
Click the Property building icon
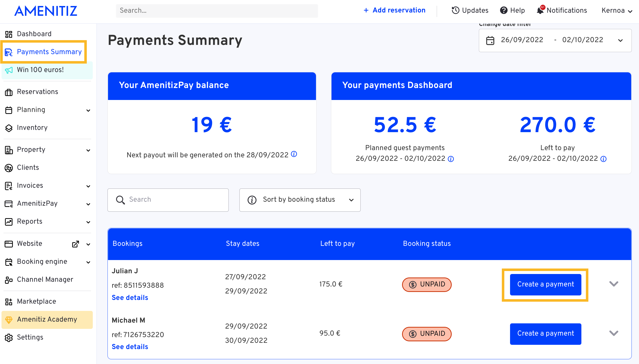pyautogui.click(x=9, y=150)
